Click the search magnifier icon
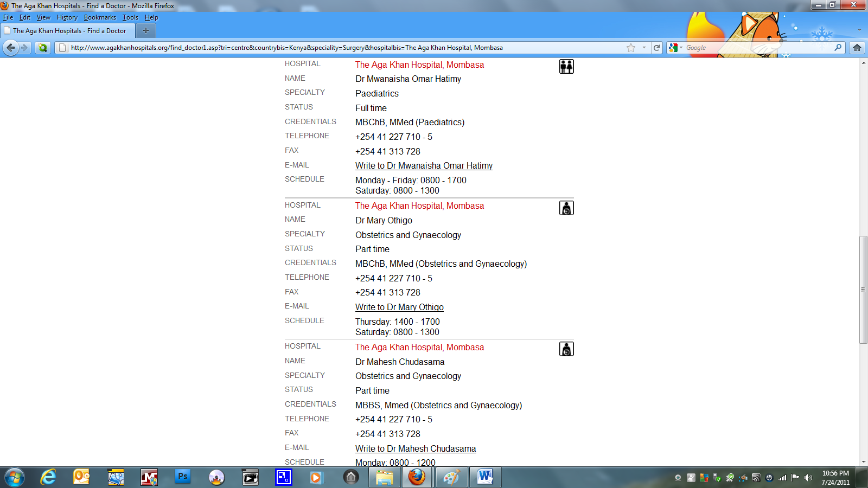868x488 pixels. pyautogui.click(x=838, y=48)
